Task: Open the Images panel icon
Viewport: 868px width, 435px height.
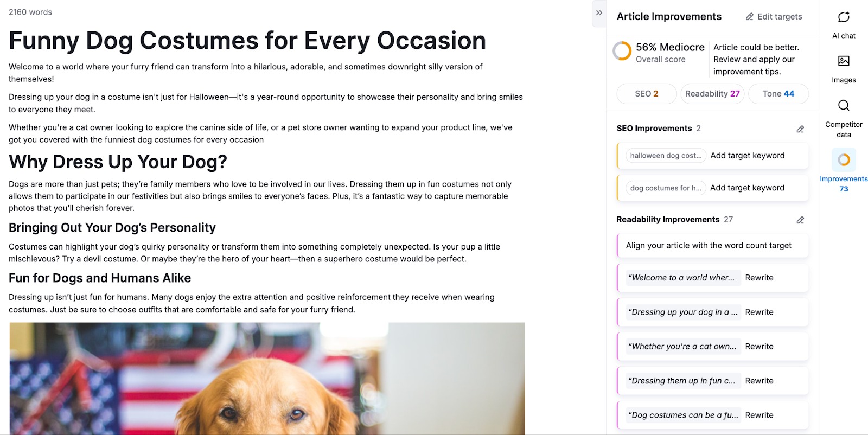Action: [x=844, y=61]
